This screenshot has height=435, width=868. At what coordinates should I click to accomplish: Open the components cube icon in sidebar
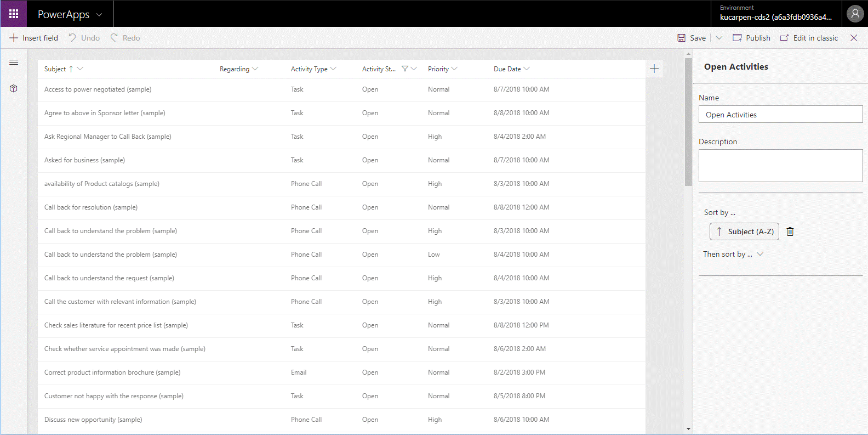pyautogui.click(x=14, y=88)
